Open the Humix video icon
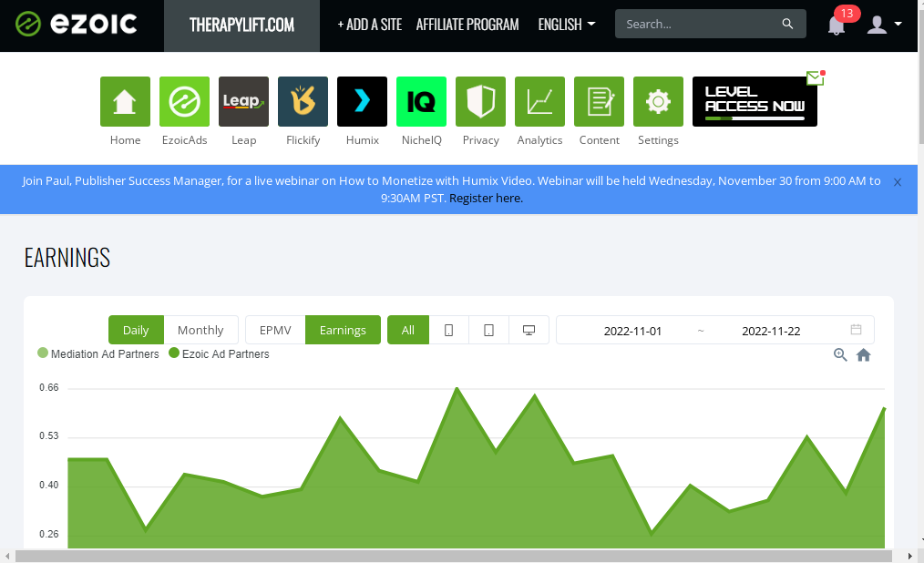This screenshot has width=924, height=563. [362, 101]
